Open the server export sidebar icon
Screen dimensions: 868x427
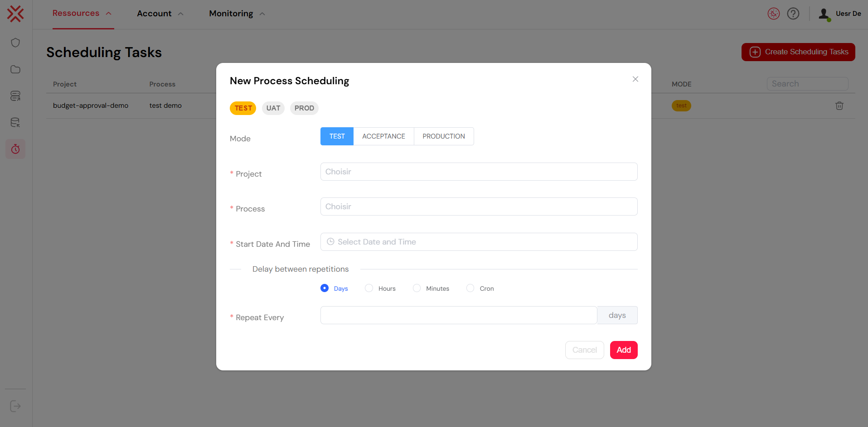tap(15, 96)
